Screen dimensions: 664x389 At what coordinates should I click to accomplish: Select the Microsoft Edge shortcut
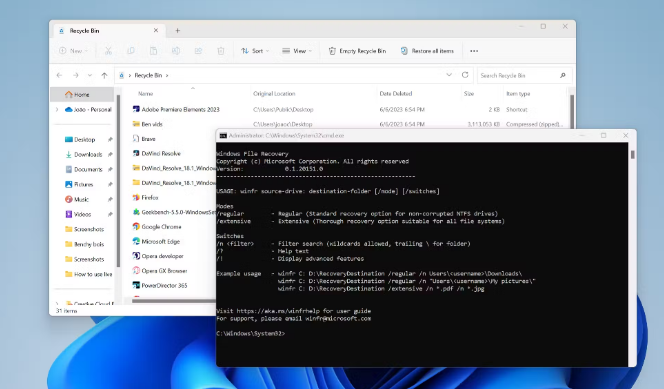(x=160, y=241)
